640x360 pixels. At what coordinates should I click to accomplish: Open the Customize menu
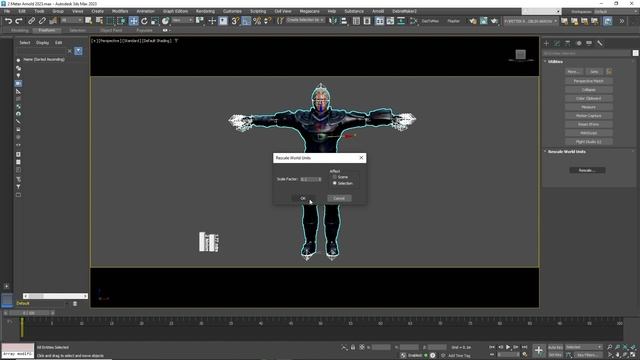[x=232, y=11]
